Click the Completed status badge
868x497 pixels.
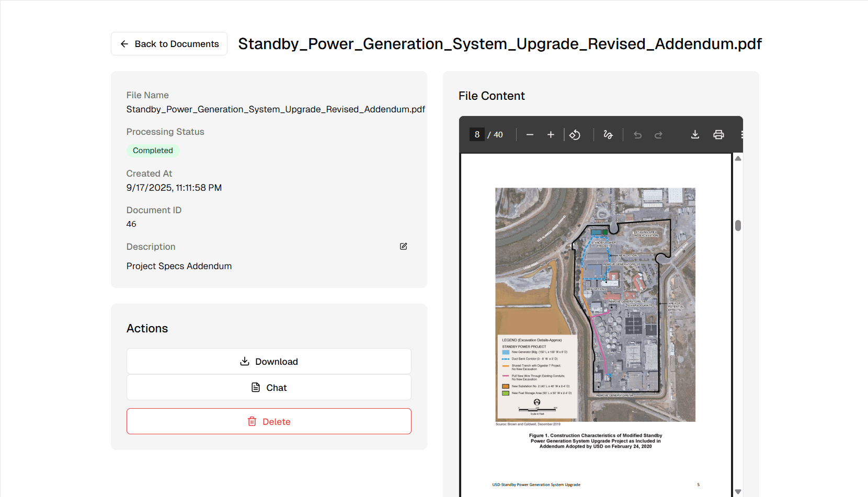coord(153,151)
